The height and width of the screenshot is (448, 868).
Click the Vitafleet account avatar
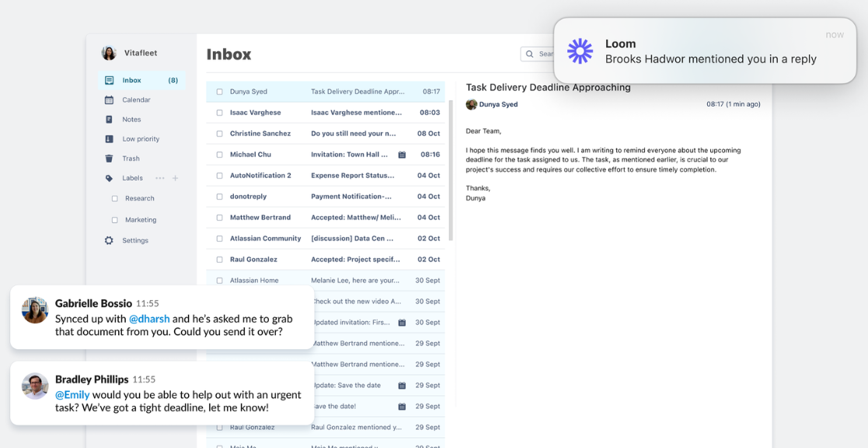click(109, 53)
